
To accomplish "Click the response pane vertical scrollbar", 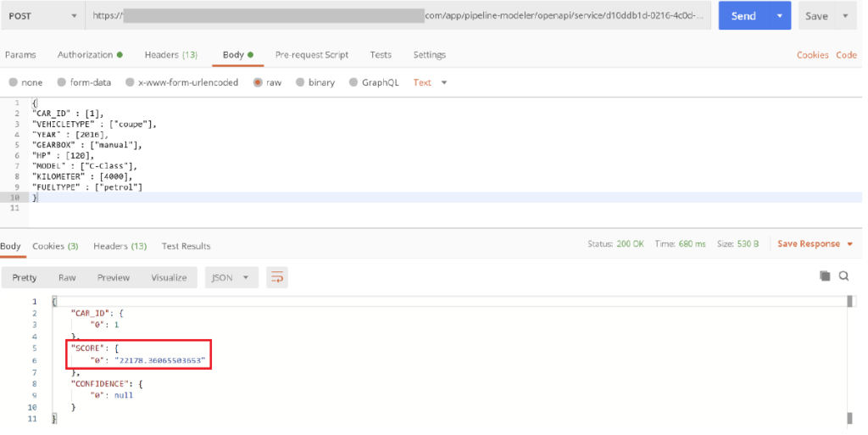I will tap(849, 360).
